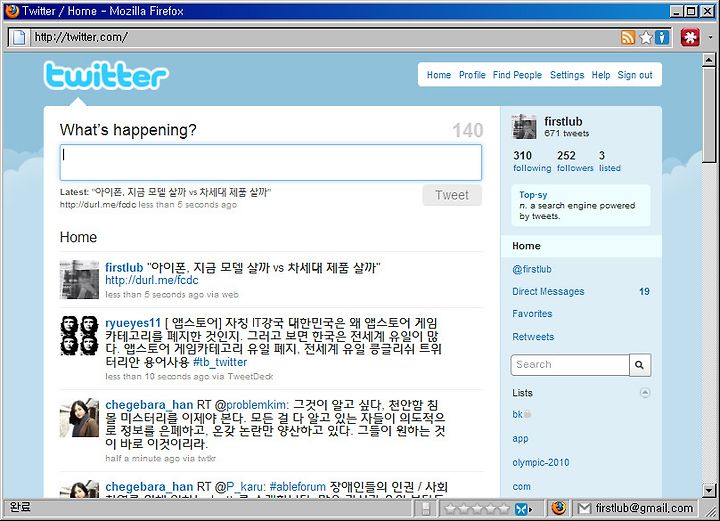Open Direct Messages in sidebar

tap(548, 291)
